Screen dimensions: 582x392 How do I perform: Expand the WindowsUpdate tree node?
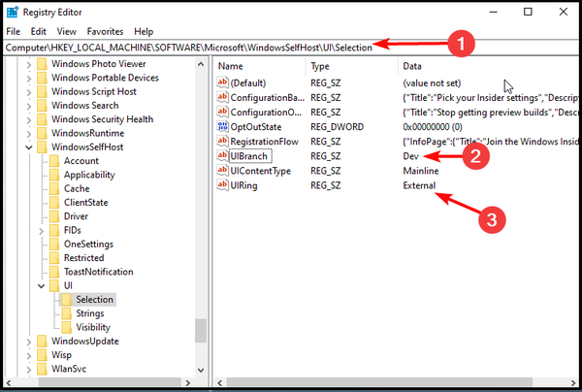click(27, 342)
